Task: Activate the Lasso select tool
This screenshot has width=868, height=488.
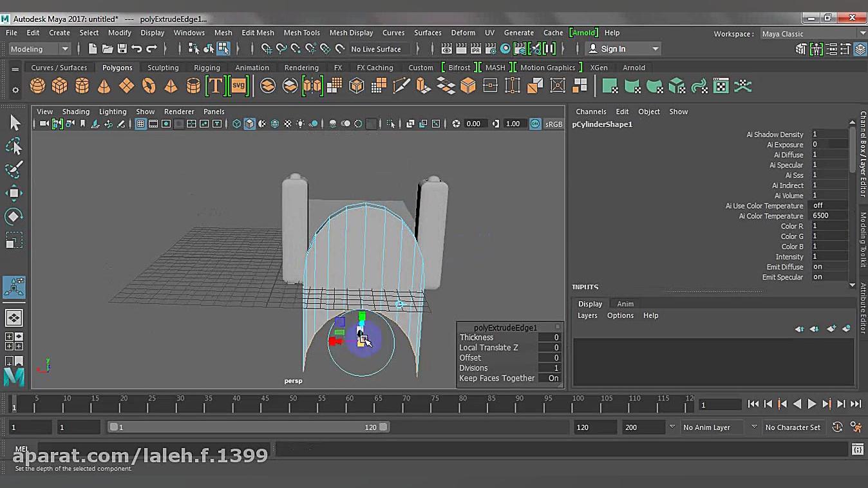Action: click(14, 147)
